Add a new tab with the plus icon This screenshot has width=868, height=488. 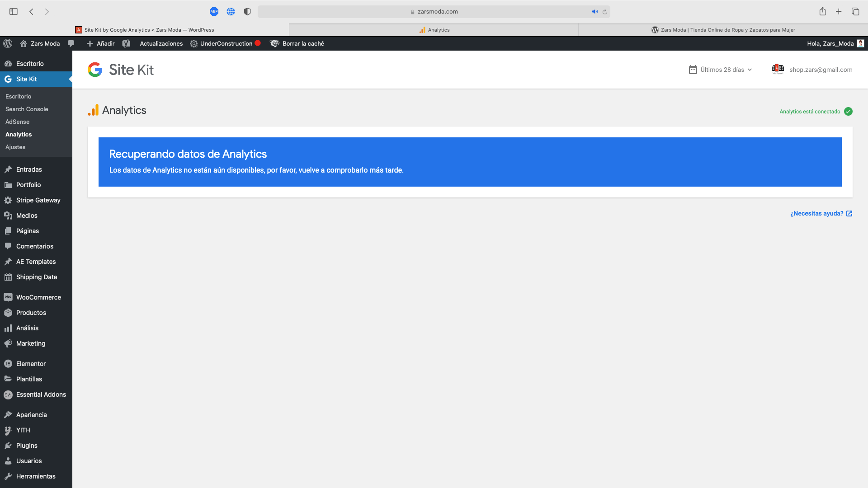point(839,12)
